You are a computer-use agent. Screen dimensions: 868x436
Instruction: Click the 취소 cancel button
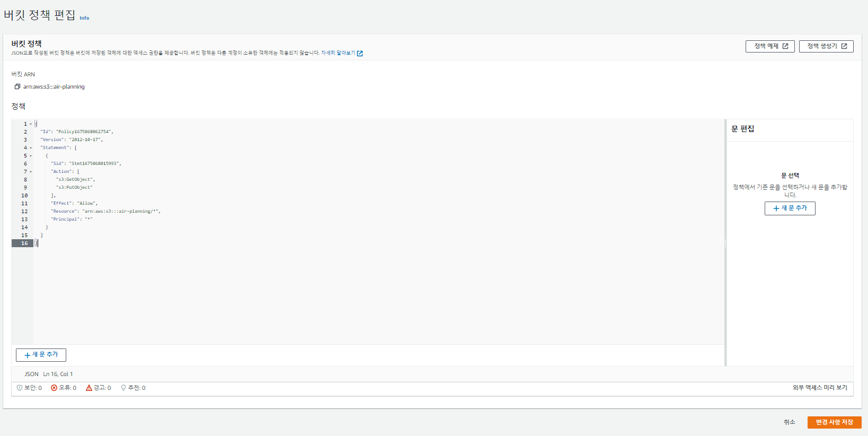[x=790, y=422]
